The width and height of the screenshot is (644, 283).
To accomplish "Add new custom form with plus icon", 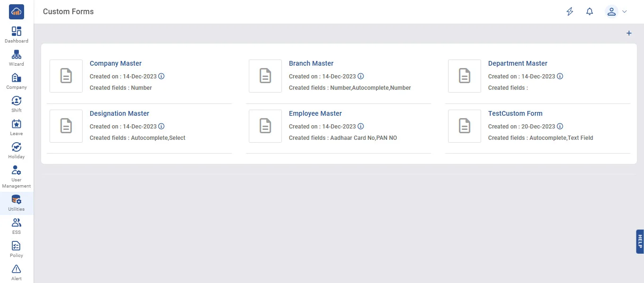I will pos(628,33).
